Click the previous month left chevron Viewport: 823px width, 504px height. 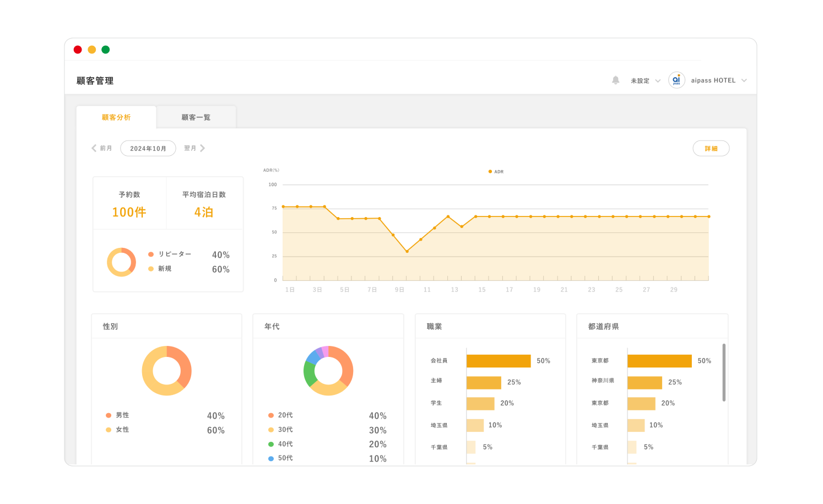tap(94, 148)
